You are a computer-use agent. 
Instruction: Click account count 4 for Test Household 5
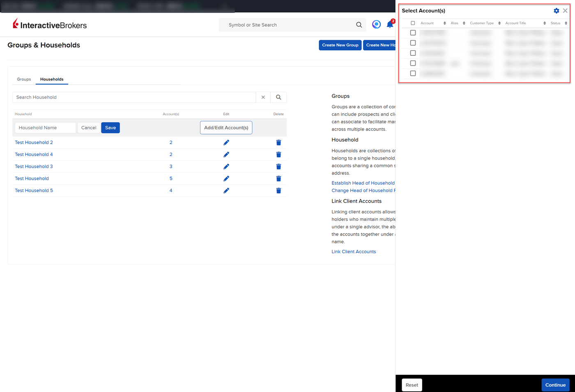coord(171,190)
